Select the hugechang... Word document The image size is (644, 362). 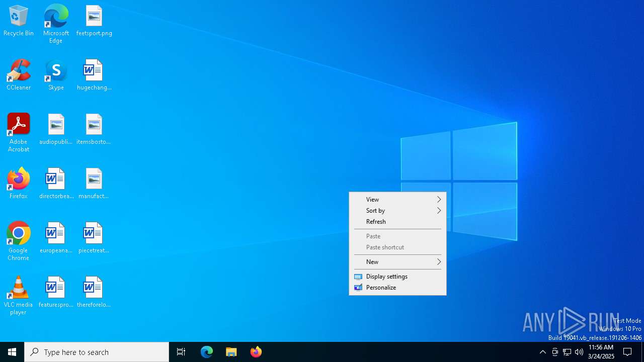(x=94, y=75)
